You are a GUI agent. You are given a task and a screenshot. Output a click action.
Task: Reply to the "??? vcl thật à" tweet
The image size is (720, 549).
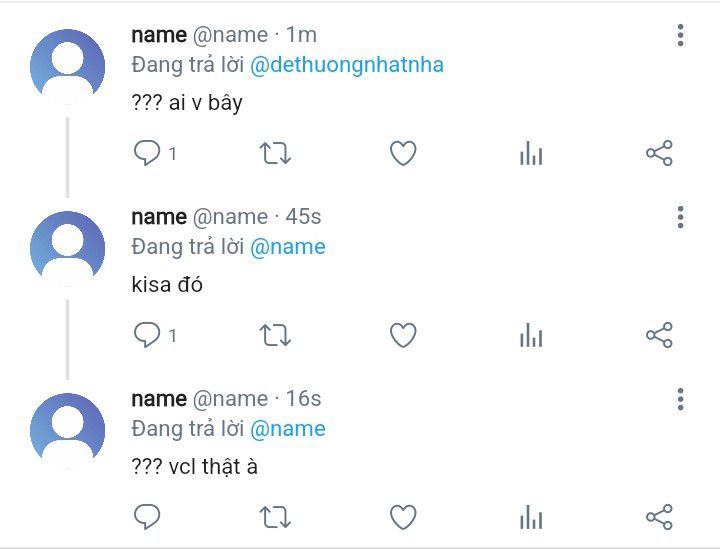[147, 517]
